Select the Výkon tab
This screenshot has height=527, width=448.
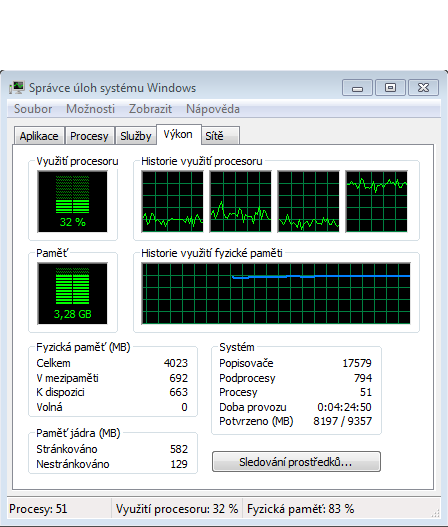pyautogui.click(x=178, y=134)
